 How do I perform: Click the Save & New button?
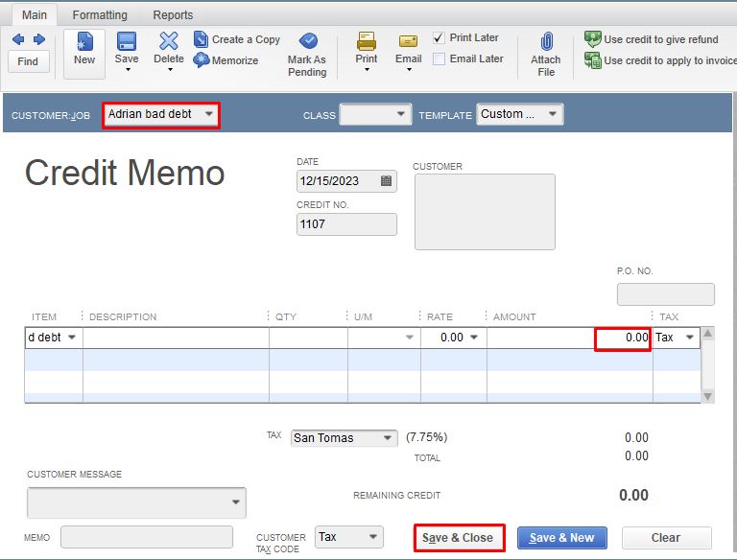(562, 537)
